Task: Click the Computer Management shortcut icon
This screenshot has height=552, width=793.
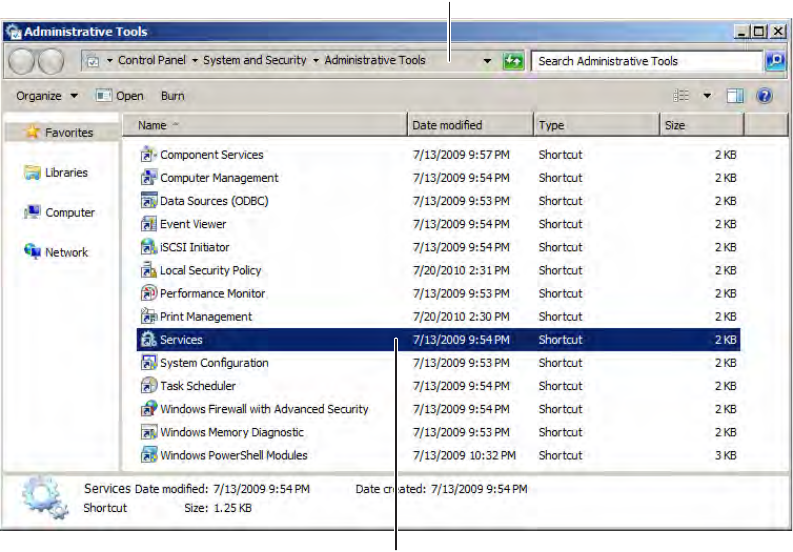Action: (x=149, y=178)
